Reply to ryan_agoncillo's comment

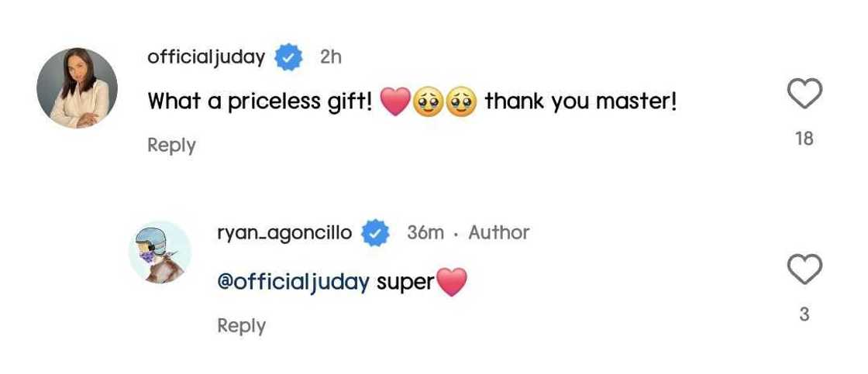tap(241, 326)
